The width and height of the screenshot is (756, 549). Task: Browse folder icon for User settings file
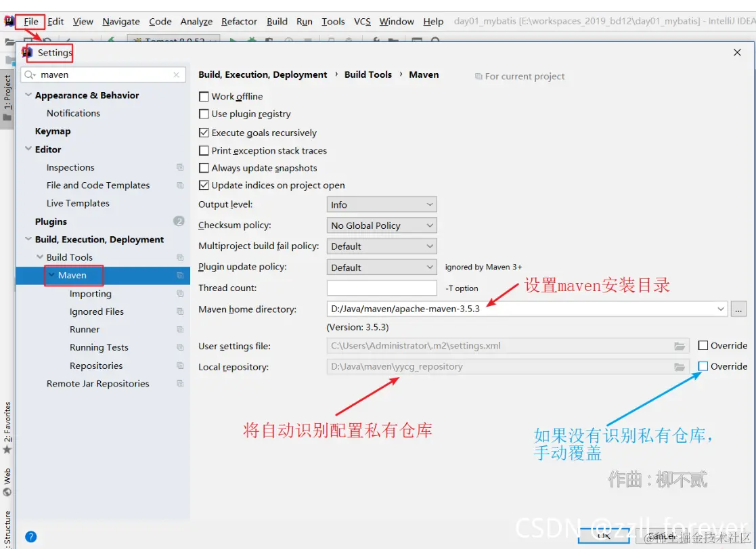(x=680, y=346)
